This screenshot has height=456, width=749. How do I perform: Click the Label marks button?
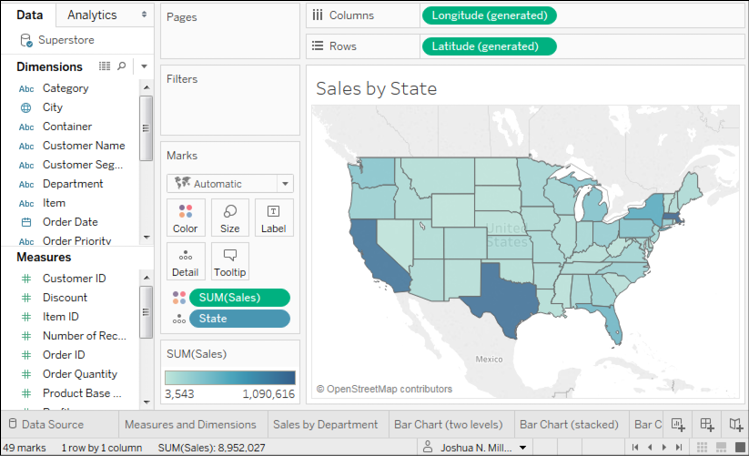274,217
